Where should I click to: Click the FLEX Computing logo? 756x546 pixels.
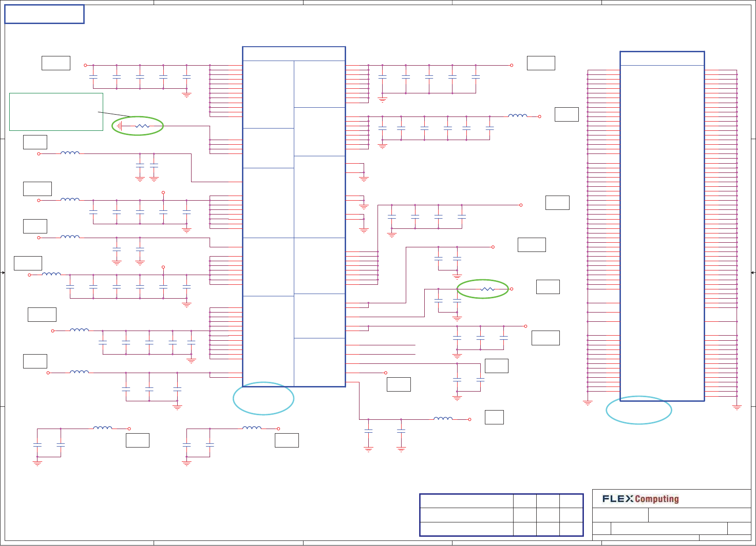pos(640,499)
